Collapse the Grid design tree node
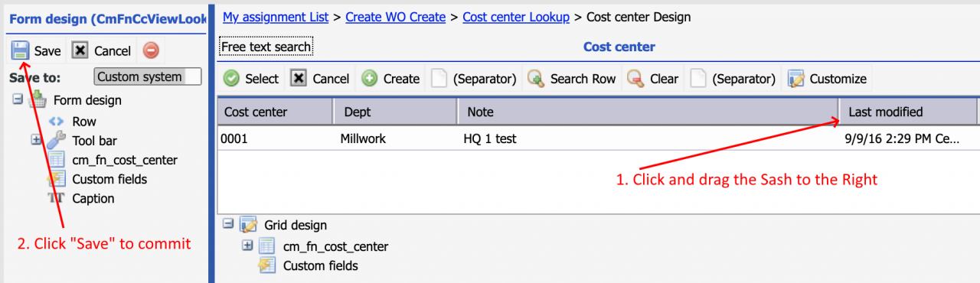Image resolution: width=980 pixels, height=283 pixels. 227,225
